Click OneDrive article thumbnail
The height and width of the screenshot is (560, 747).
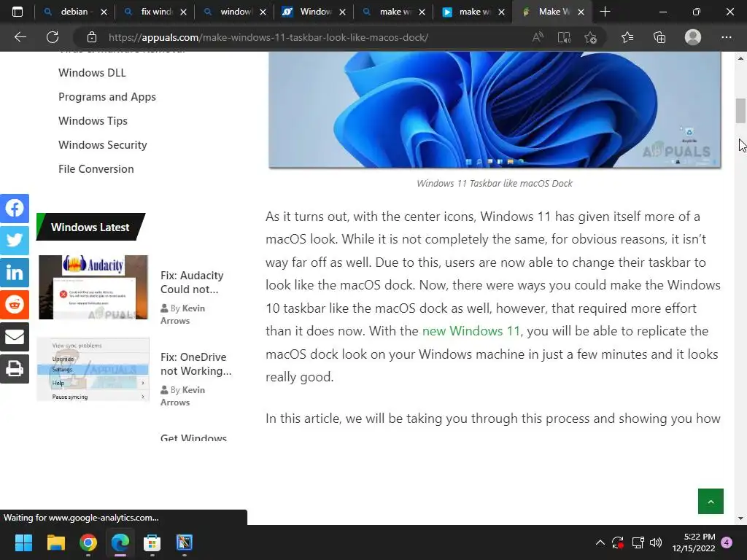coord(93,369)
